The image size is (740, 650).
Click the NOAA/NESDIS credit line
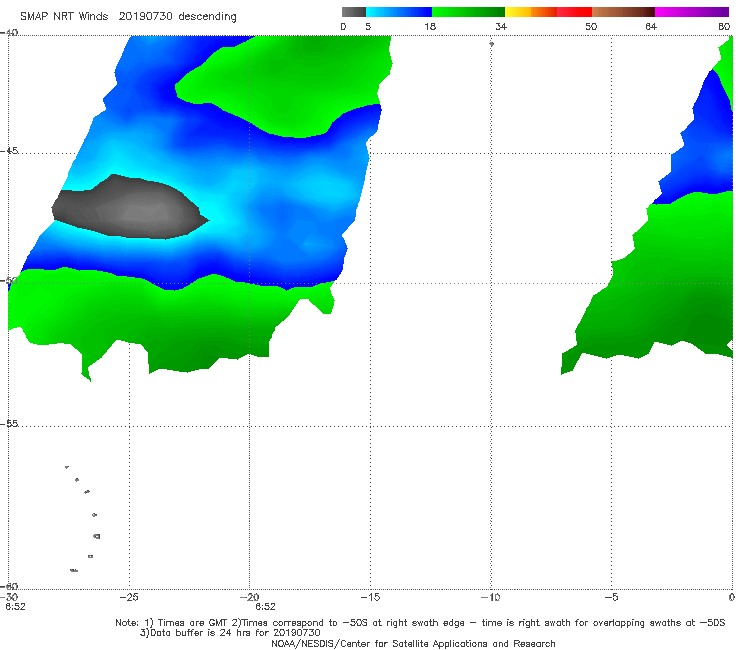pos(413,644)
